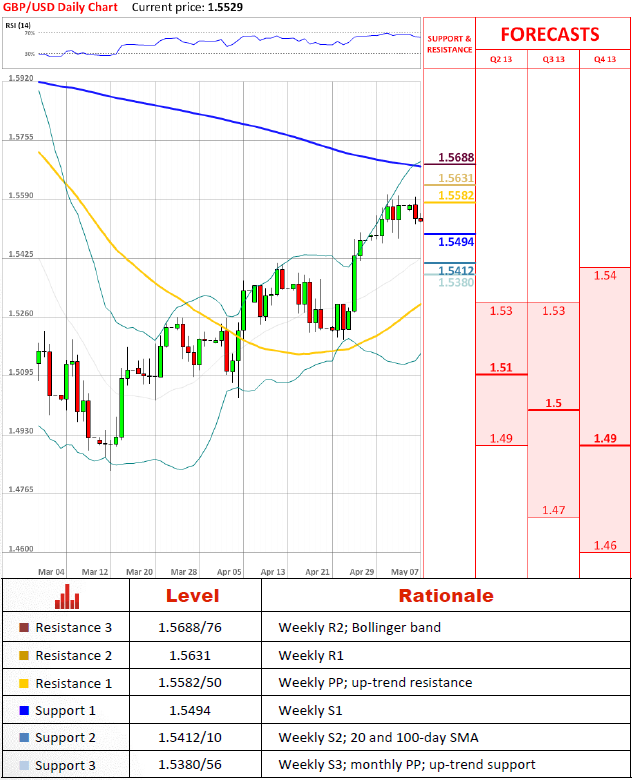Click the SUPPORT & RESISTANCE header
Image resolution: width=632 pixels, height=780 pixels.
pyautogui.click(x=449, y=44)
